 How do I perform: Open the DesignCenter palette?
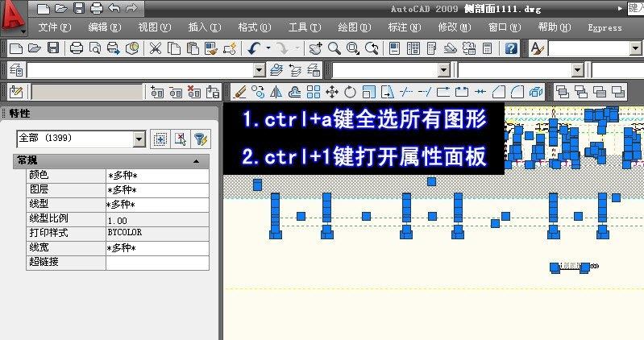point(413,48)
